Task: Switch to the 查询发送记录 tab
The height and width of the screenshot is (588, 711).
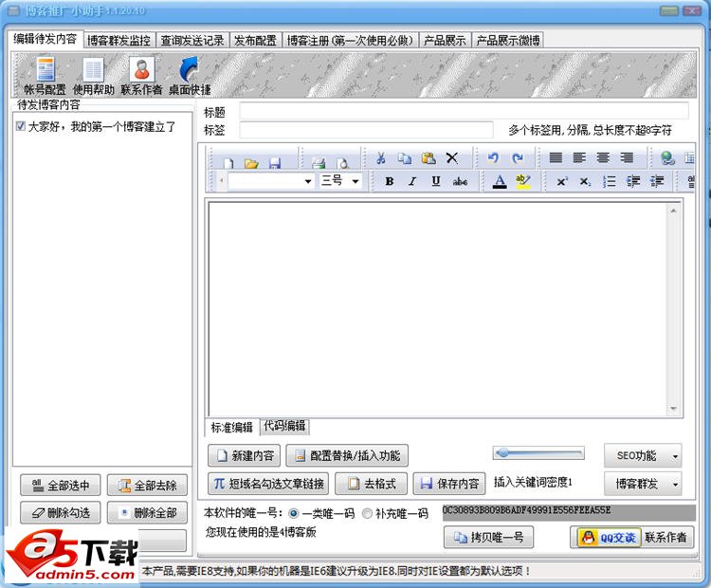Action: click(192, 41)
